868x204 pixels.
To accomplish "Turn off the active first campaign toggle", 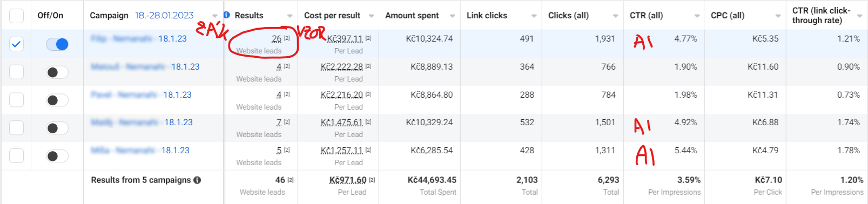I will (x=57, y=44).
